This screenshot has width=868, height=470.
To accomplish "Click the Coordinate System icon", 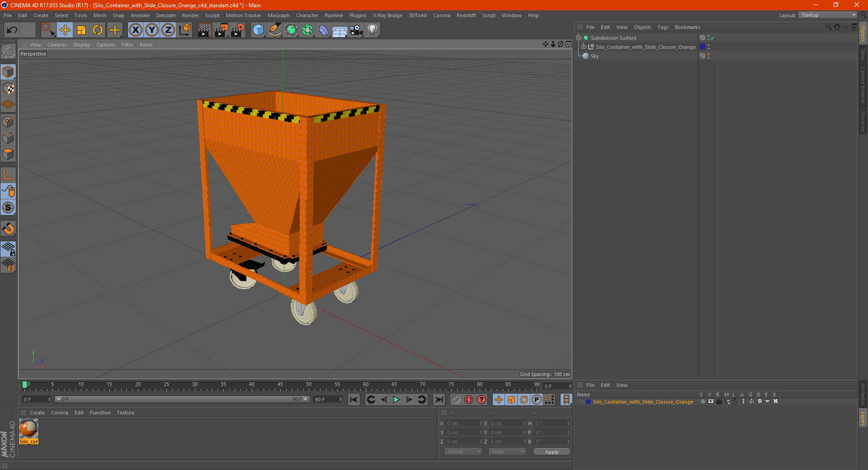I will [x=184, y=30].
